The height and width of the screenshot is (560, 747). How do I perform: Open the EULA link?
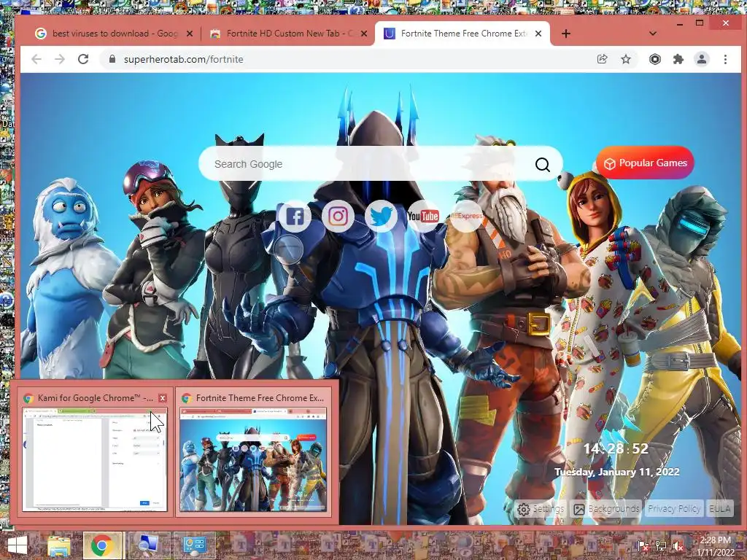pos(719,509)
